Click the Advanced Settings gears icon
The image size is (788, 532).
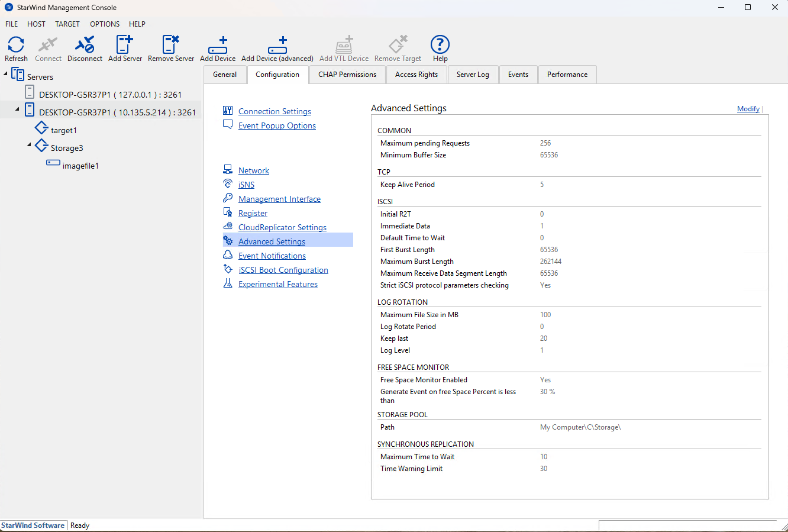pyautogui.click(x=228, y=241)
